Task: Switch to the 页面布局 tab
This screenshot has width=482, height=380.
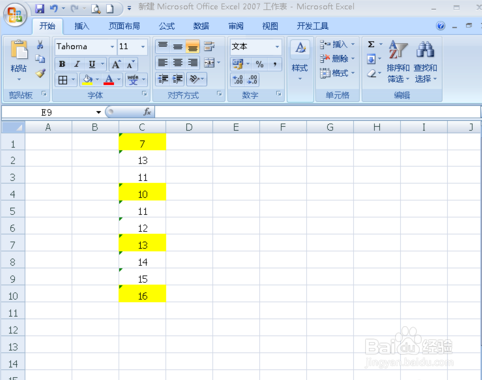Action: coord(124,26)
